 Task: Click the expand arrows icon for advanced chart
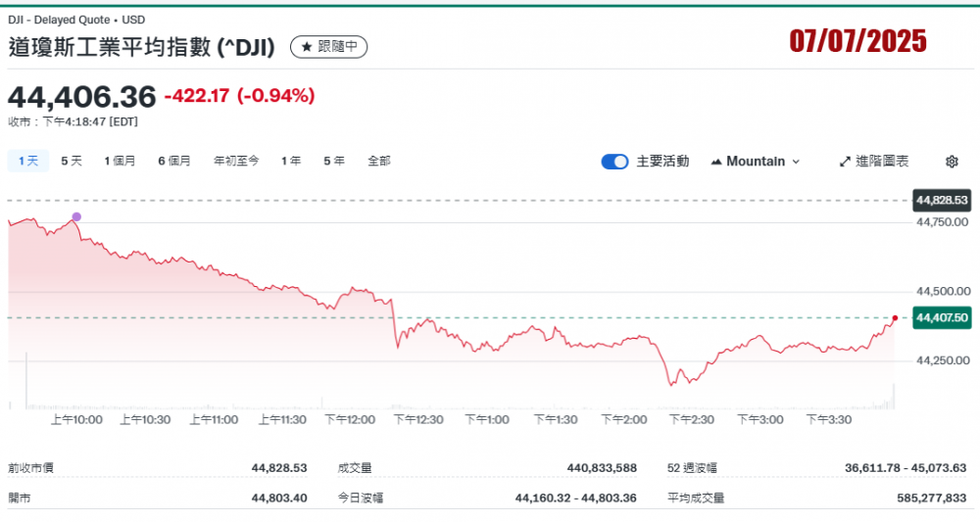point(845,162)
